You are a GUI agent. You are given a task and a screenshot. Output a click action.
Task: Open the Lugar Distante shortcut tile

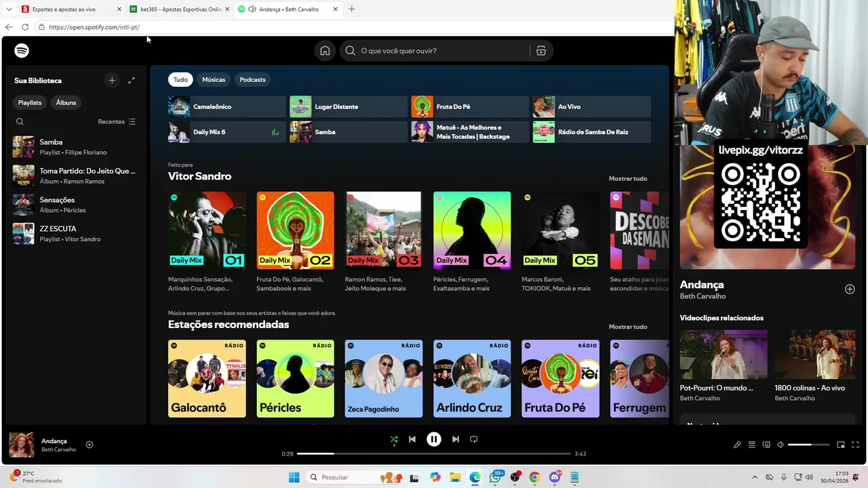coord(349,106)
